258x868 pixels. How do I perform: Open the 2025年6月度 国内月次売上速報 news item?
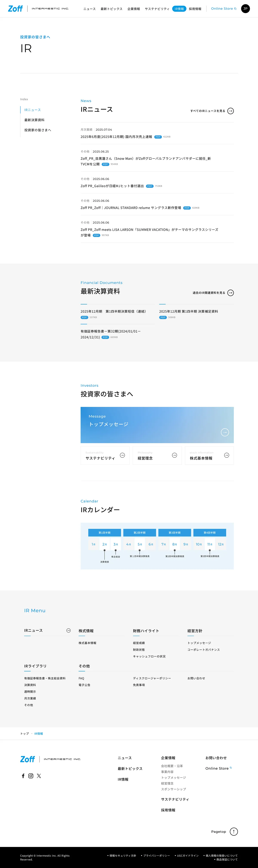click(116, 137)
